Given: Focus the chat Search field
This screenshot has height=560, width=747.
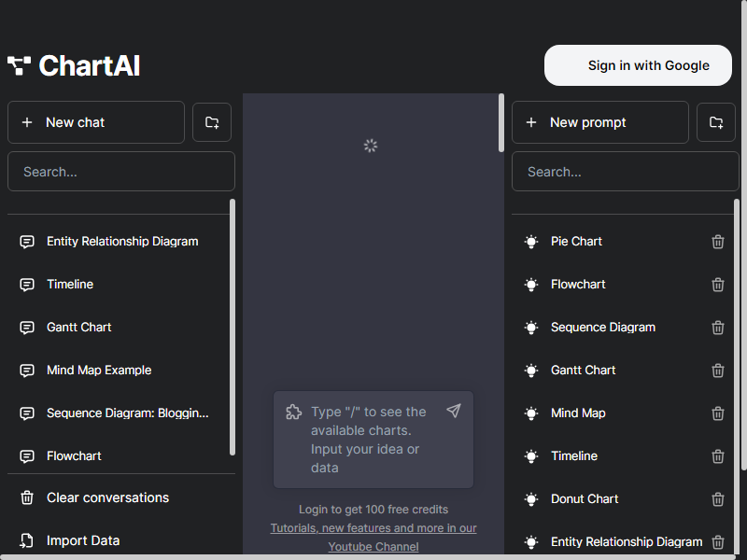Looking at the screenshot, I should 121,172.
